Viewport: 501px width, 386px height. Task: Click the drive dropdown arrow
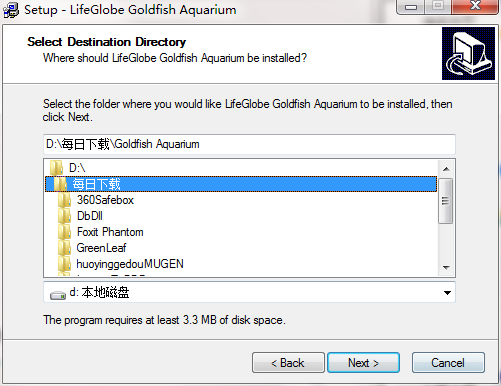447,293
